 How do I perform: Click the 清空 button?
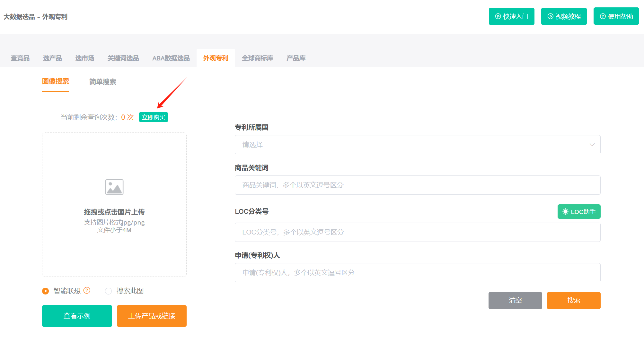coord(515,301)
